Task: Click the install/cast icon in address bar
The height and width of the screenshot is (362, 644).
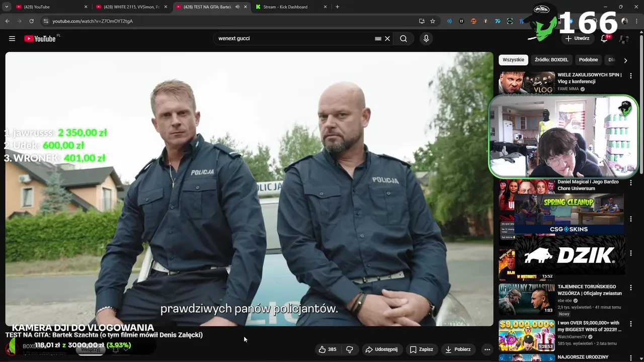Action: [x=422, y=21]
